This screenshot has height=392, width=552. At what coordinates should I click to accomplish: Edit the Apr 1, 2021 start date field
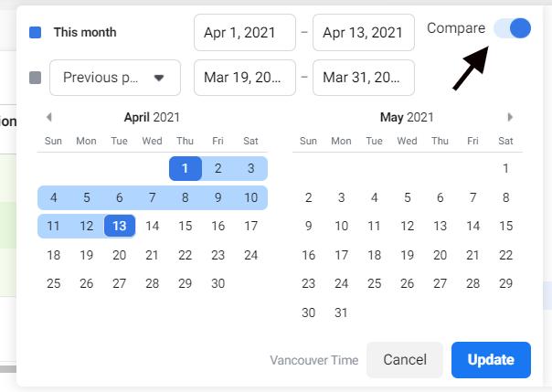pos(244,33)
